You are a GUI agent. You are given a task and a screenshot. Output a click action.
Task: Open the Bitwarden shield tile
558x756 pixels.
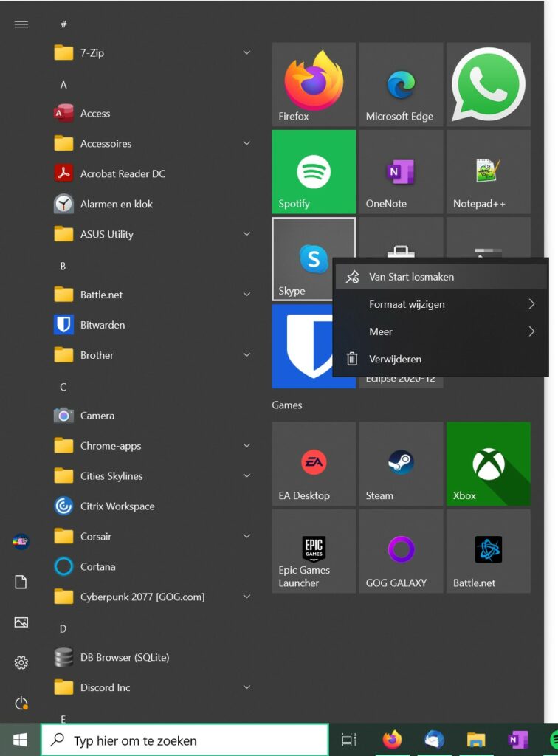[x=302, y=346]
